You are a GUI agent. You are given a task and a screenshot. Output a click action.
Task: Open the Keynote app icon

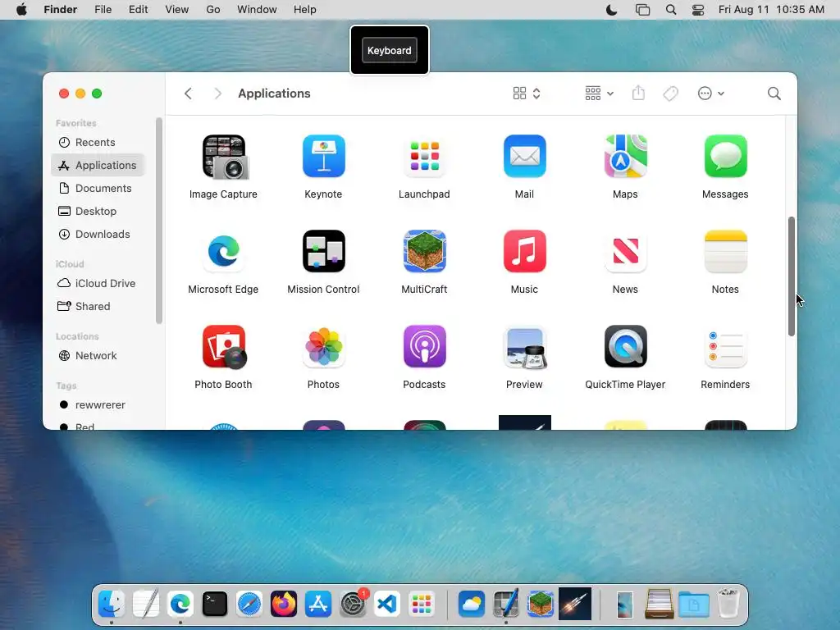[323, 156]
